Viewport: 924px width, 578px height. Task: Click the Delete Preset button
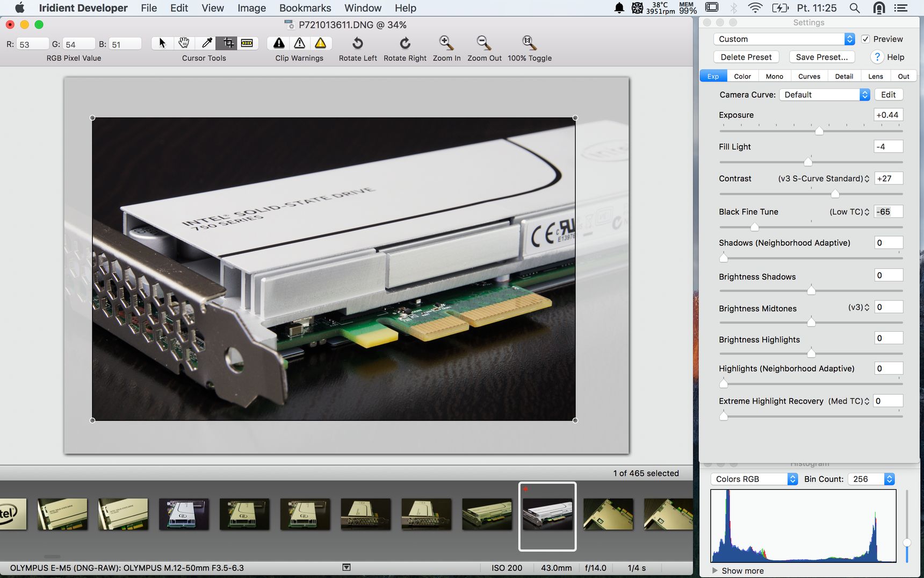746,57
